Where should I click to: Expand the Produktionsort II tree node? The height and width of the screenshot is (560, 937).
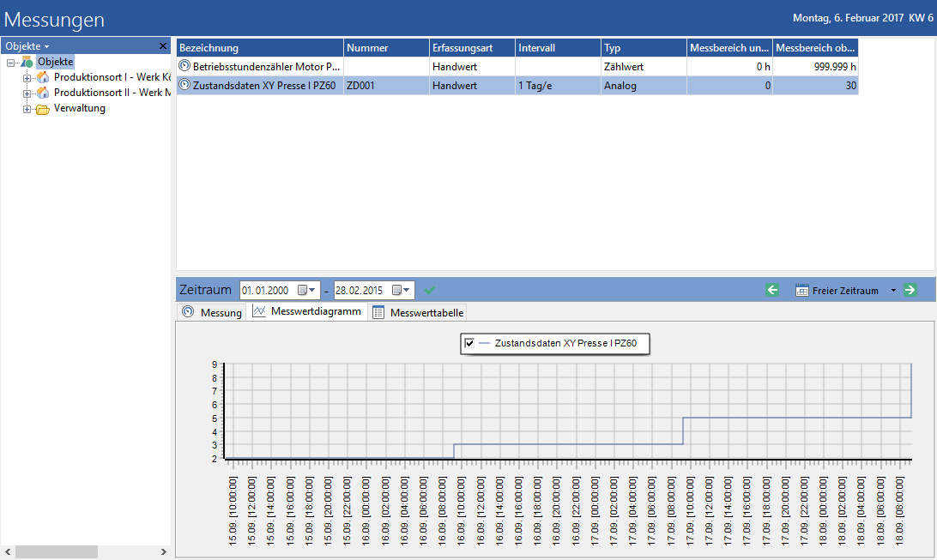click(27, 93)
